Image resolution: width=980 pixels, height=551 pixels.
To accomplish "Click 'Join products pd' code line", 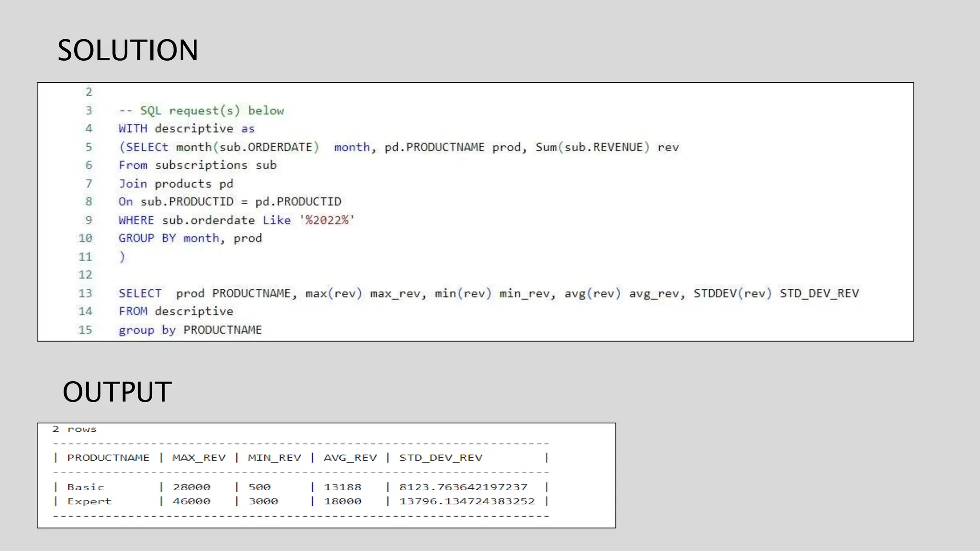I will click(x=176, y=184).
